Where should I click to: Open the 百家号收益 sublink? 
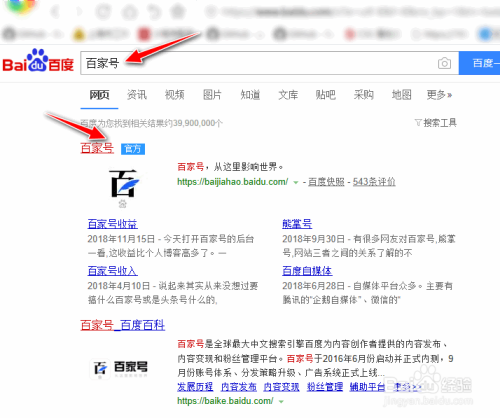coord(112,224)
